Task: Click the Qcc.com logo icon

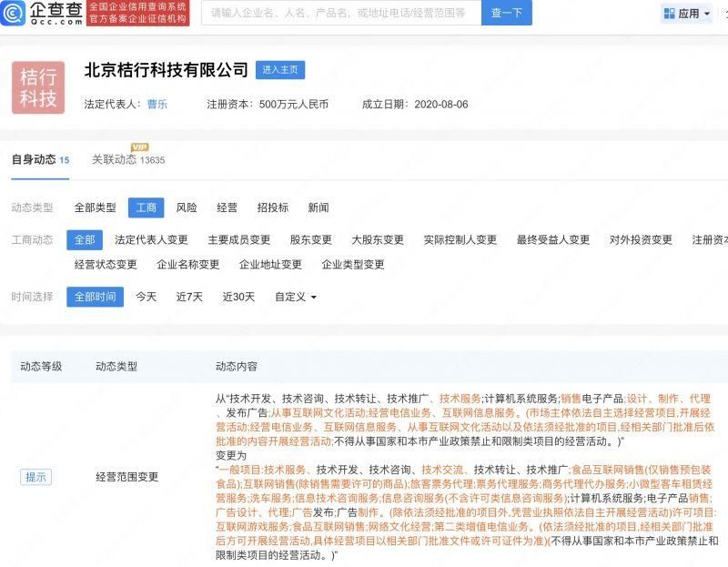Action: click(x=13, y=13)
